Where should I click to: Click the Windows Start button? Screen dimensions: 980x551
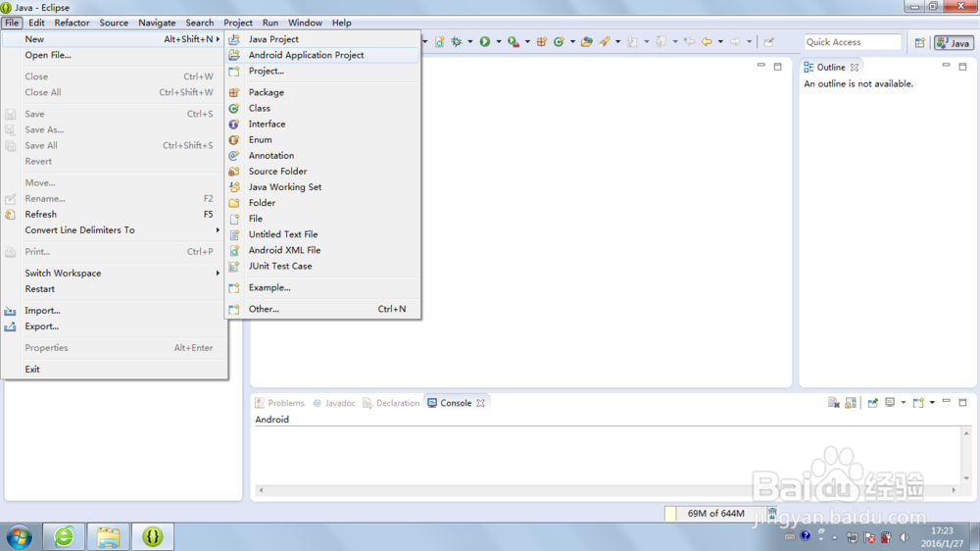(x=20, y=536)
